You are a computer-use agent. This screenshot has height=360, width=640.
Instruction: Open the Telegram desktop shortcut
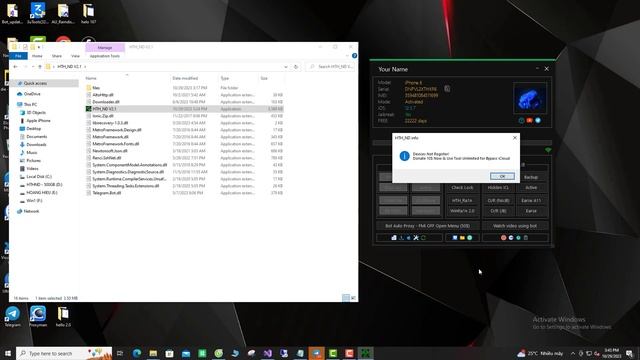coord(12,317)
